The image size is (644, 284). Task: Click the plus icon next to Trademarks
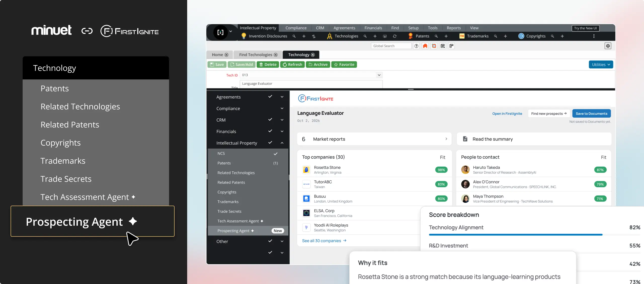(505, 36)
